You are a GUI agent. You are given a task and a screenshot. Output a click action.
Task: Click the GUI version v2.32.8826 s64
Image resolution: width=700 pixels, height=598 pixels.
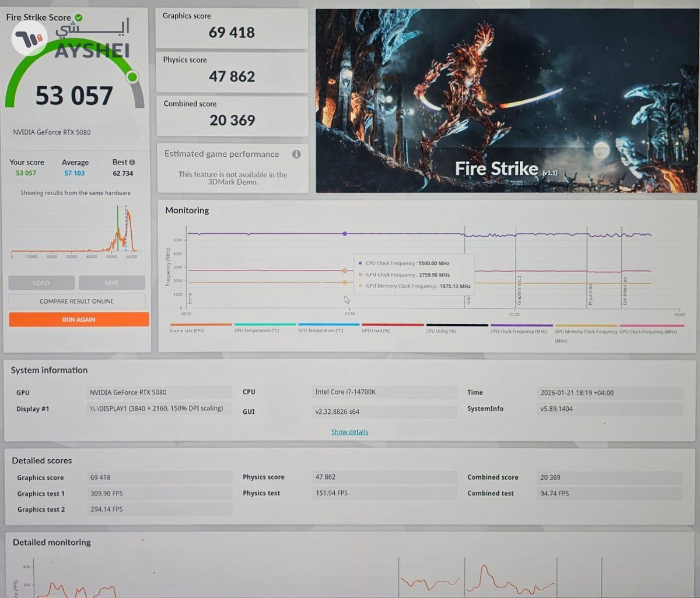[384, 411]
